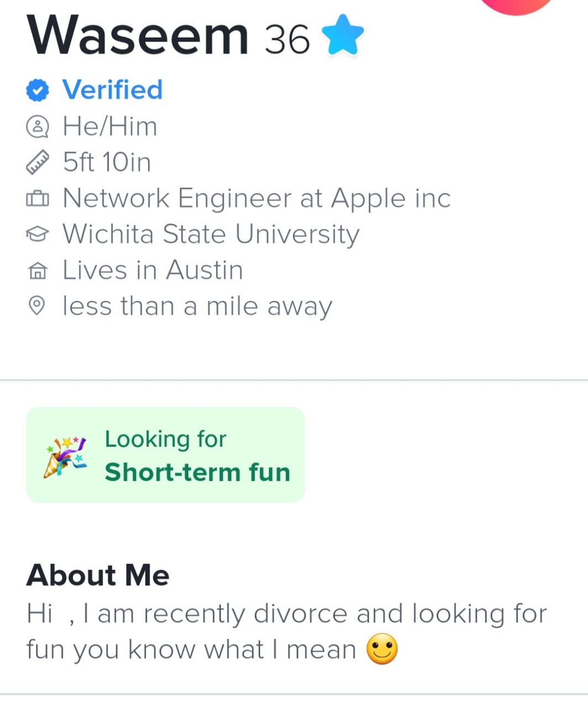The height and width of the screenshot is (707, 588).
Task: Click the location pin distance icon
Action: 38,306
